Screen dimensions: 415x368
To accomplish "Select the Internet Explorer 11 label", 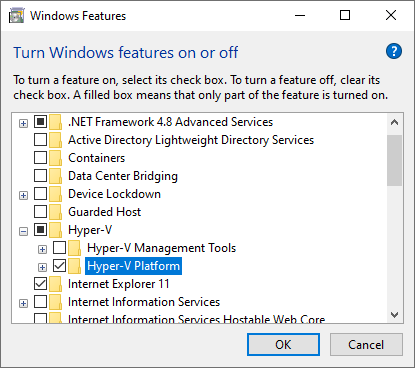I will 119,284.
